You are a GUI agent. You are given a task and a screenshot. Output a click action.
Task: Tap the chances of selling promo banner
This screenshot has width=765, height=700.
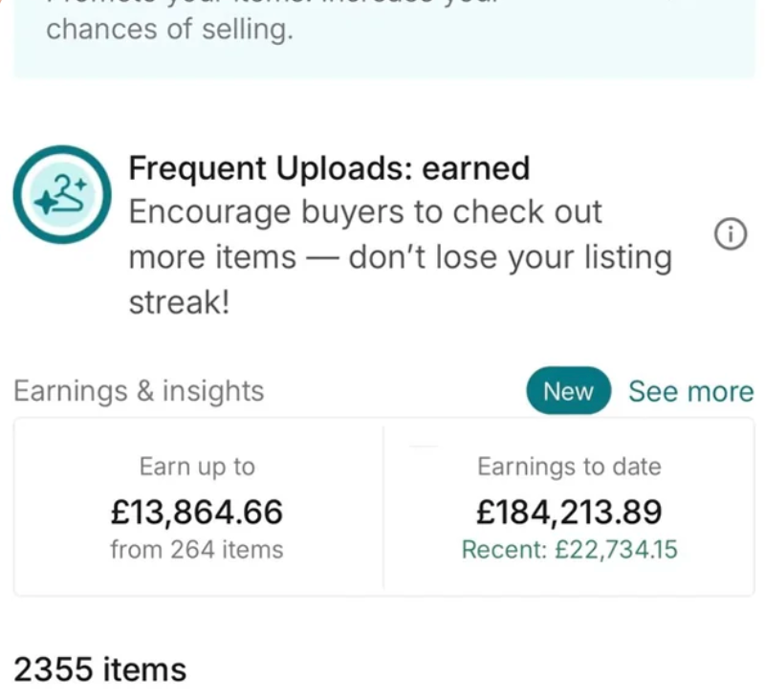click(382, 38)
